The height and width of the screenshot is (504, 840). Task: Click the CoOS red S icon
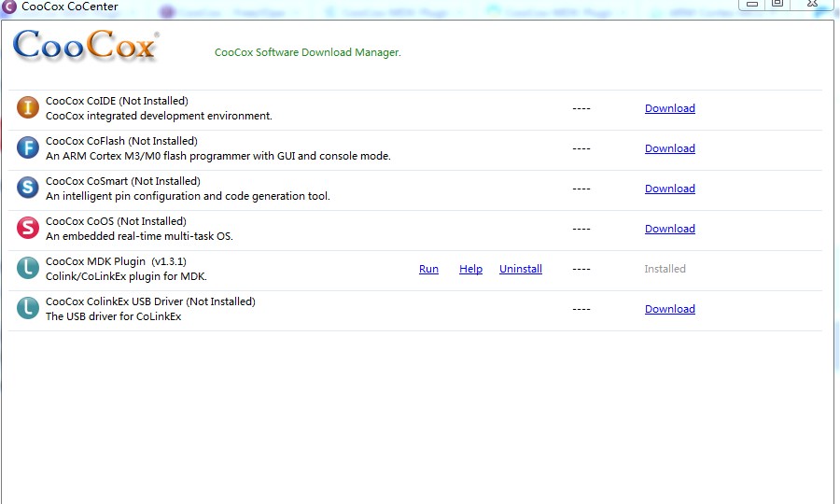click(27, 228)
